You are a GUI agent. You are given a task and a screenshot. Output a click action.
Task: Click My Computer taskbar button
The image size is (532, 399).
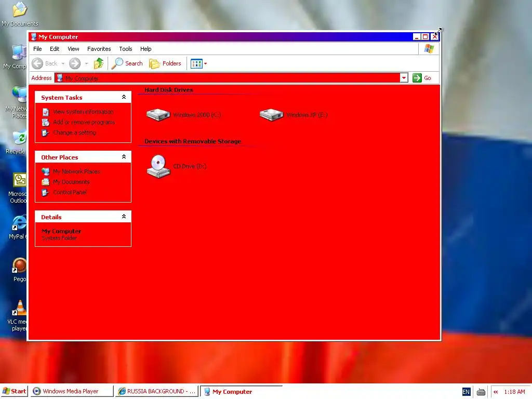tap(242, 392)
